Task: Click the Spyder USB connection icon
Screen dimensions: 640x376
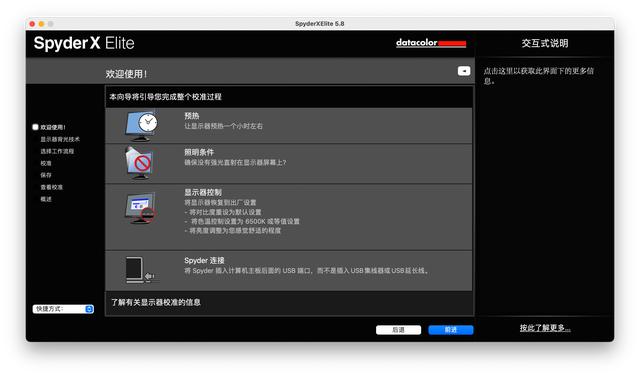Action: tap(140, 270)
